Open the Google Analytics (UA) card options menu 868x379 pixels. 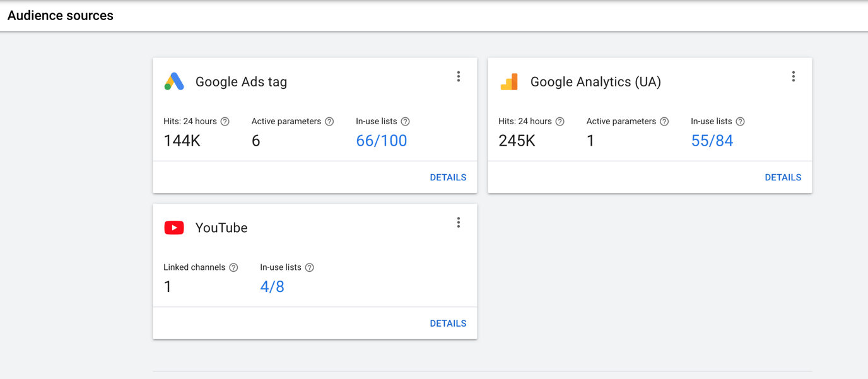pos(794,76)
